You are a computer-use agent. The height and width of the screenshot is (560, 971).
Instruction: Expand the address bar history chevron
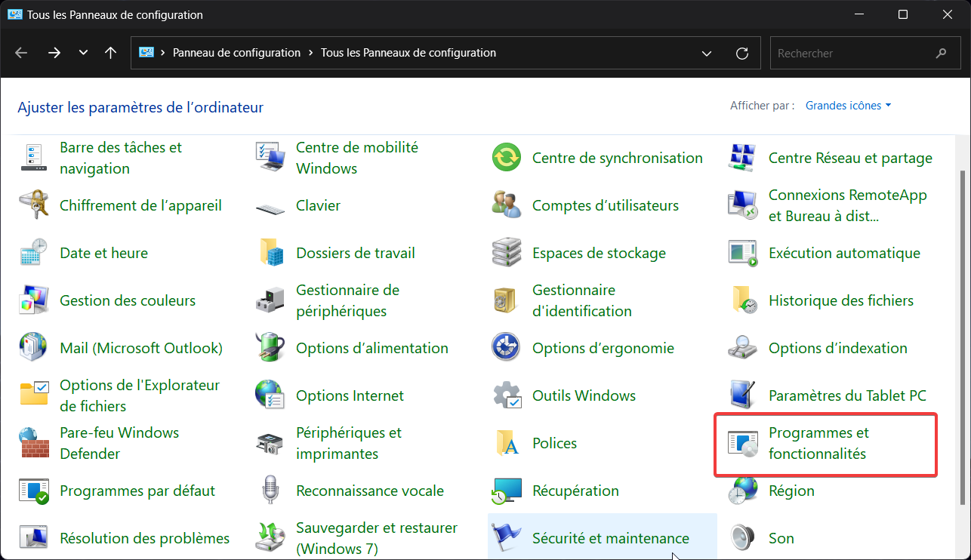coord(707,54)
